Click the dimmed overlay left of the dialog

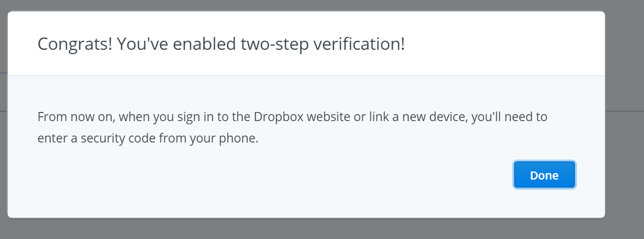(3, 118)
